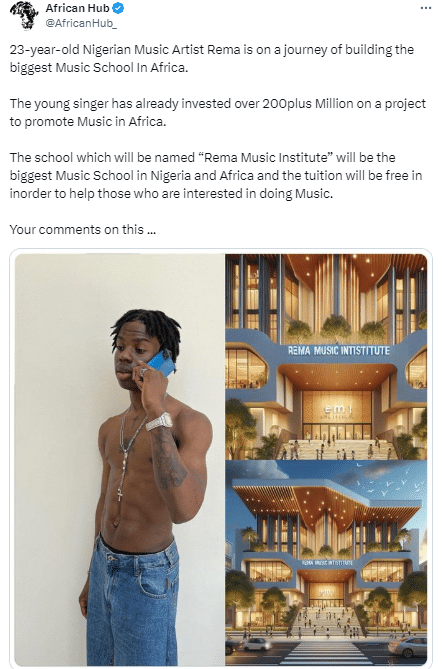The image size is (442, 669).
Task: Click the 'Your comments on this' line
Action: point(83,230)
